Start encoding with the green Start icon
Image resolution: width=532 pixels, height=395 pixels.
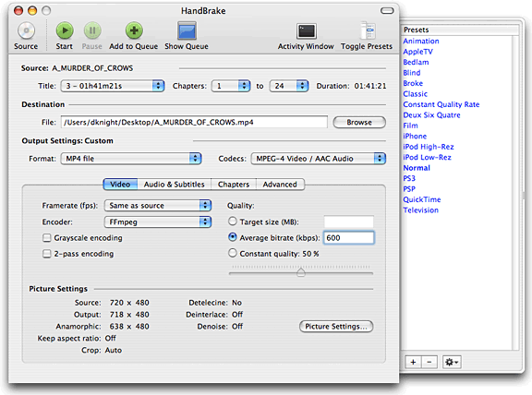click(65, 30)
